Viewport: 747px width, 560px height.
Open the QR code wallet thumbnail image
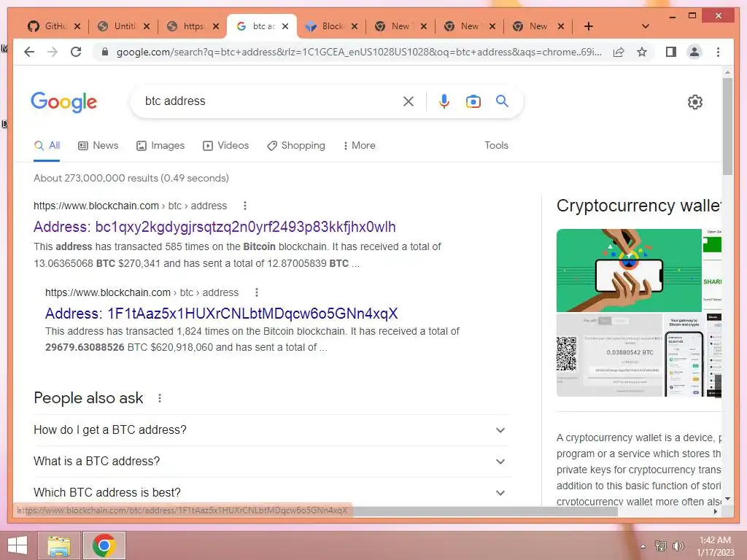(x=609, y=355)
